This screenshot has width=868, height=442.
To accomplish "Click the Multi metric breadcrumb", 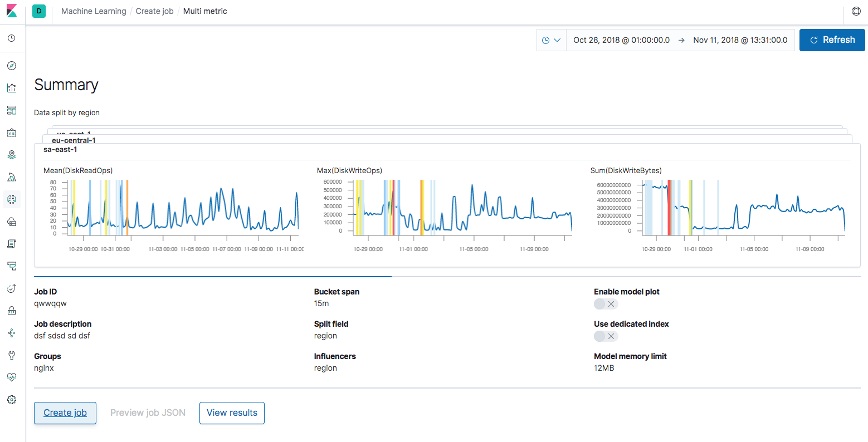I will coord(205,11).
